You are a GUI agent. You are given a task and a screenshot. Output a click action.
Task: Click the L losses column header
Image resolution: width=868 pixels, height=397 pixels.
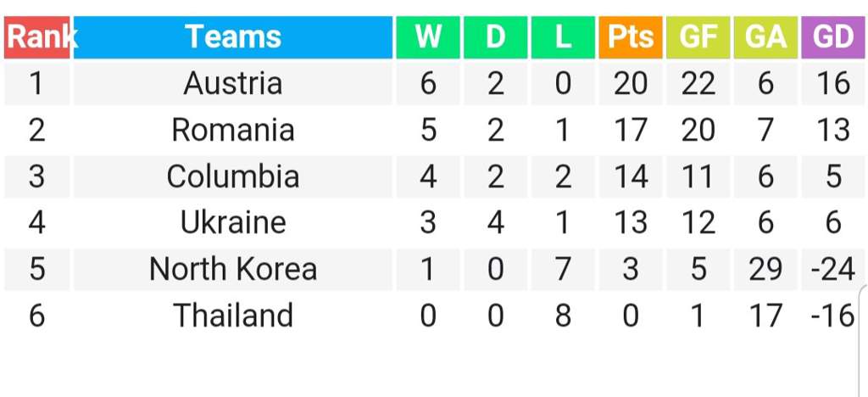click(563, 37)
